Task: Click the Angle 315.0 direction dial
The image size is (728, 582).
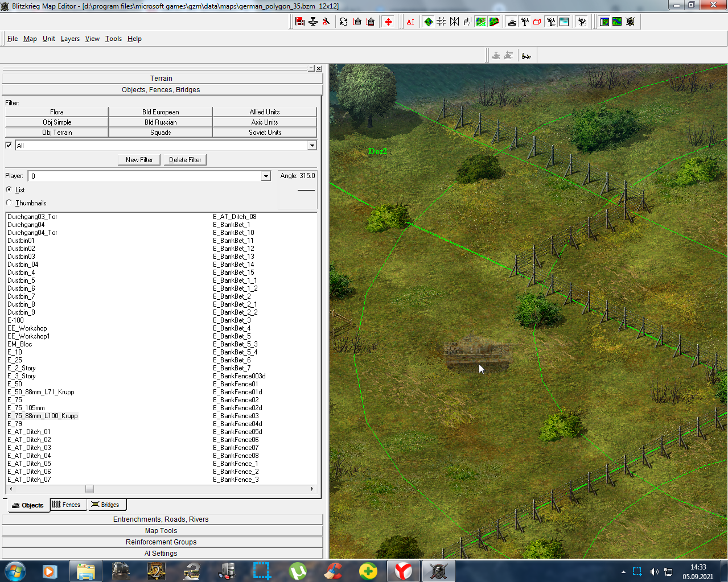Action: [298, 189]
